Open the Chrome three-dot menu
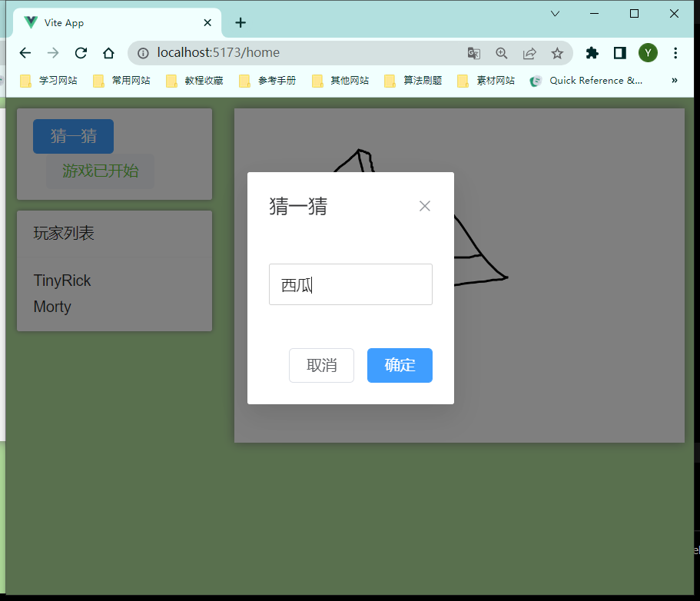The width and height of the screenshot is (700, 601). 675,53
